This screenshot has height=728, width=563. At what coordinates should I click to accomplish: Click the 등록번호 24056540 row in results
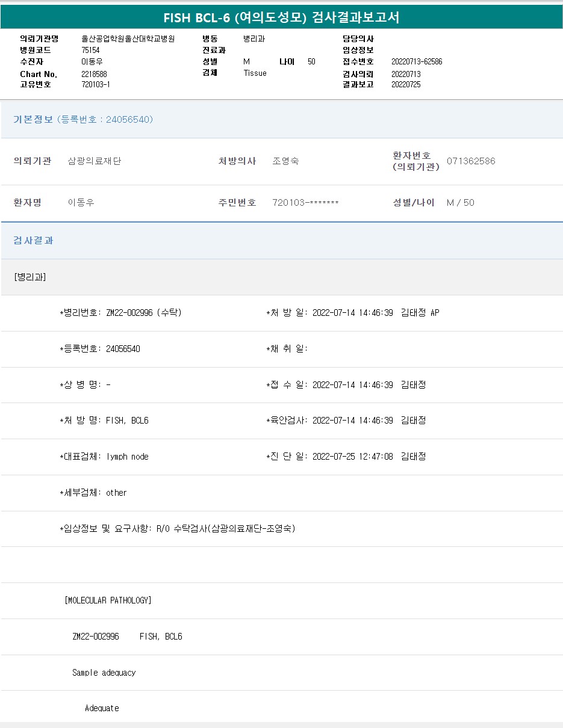tap(100, 349)
